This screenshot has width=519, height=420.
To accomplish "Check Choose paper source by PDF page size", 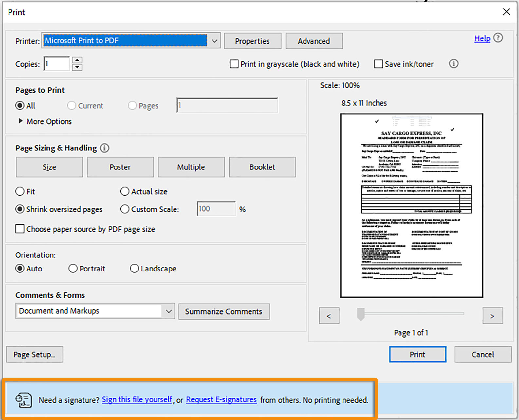I will 20,229.
